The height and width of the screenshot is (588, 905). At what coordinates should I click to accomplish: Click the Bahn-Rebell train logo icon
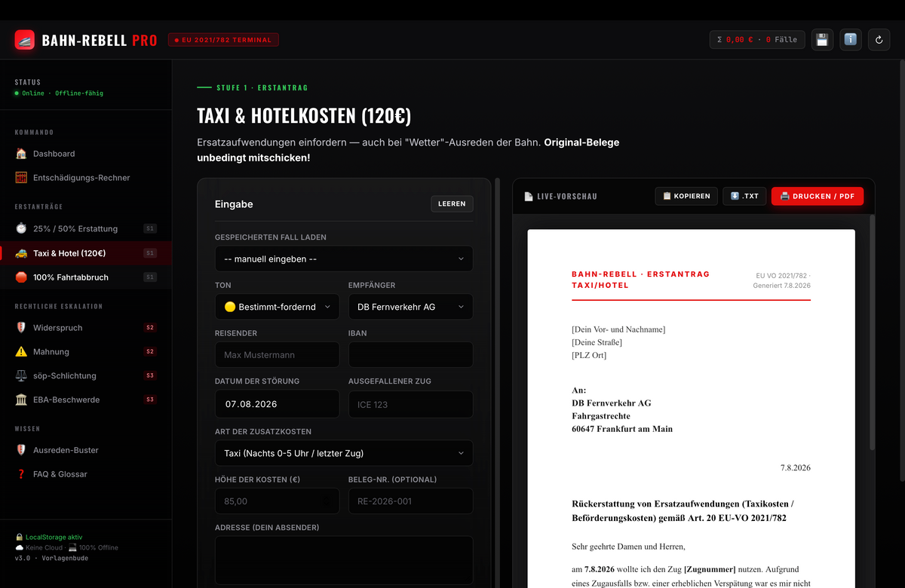pos(25,40)
